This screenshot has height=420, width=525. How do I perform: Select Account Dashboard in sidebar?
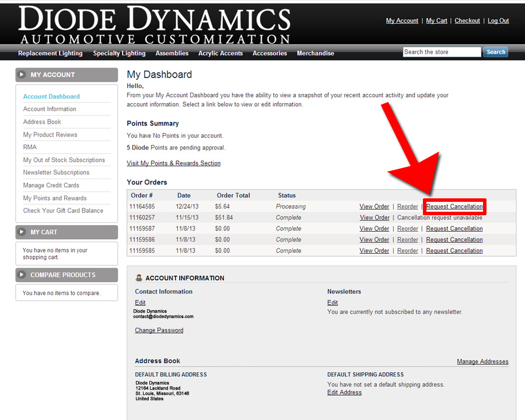point(51,96)
